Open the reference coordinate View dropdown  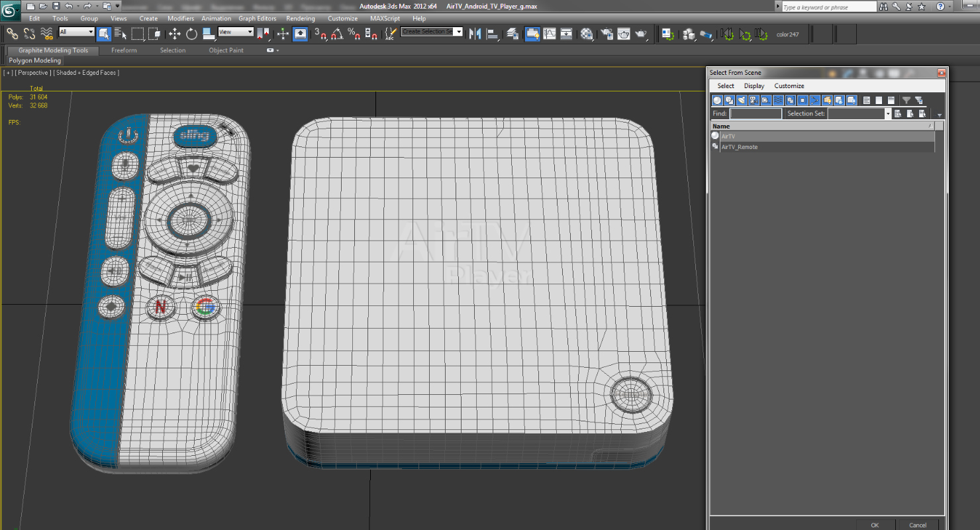236,32
